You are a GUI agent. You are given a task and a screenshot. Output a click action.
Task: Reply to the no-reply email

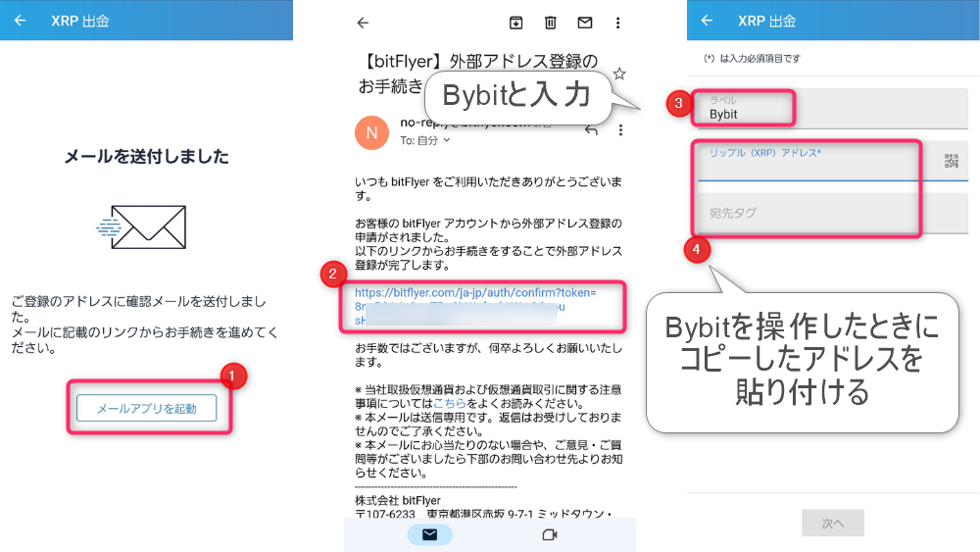click(591, 130)
